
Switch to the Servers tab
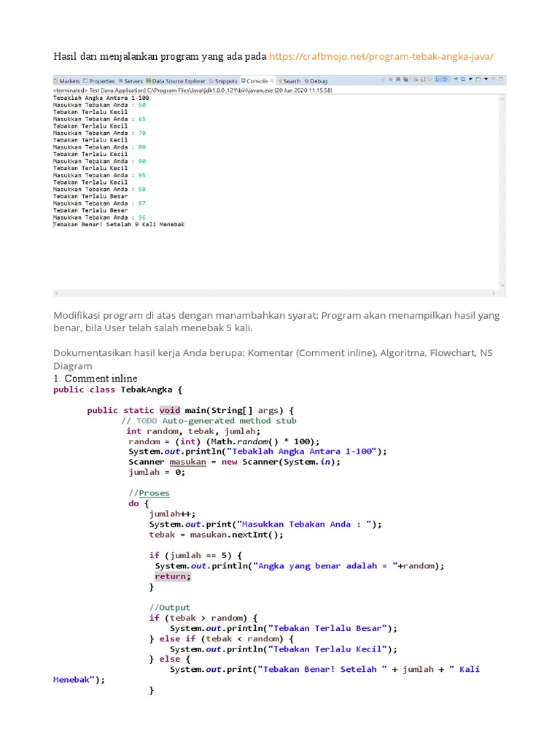coord(131,81)
